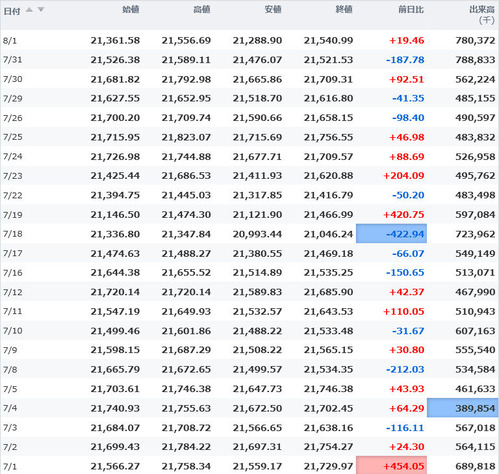Click change value +19.46

(x=407, y=41)
